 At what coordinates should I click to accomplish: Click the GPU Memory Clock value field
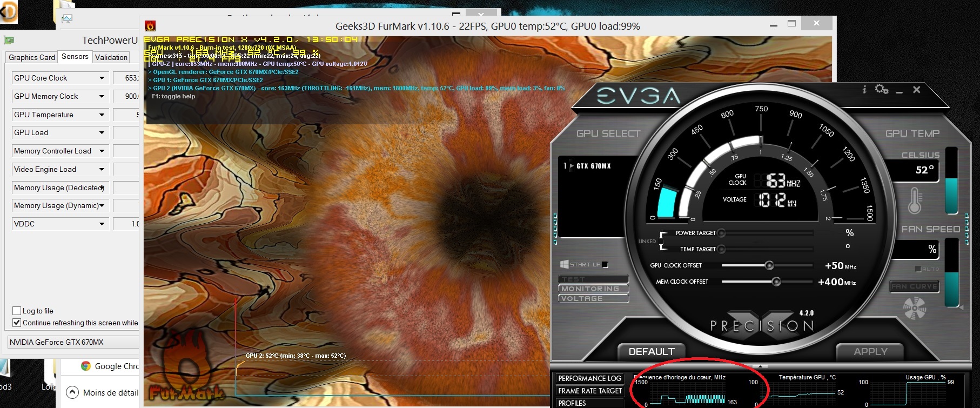(126, 96)
